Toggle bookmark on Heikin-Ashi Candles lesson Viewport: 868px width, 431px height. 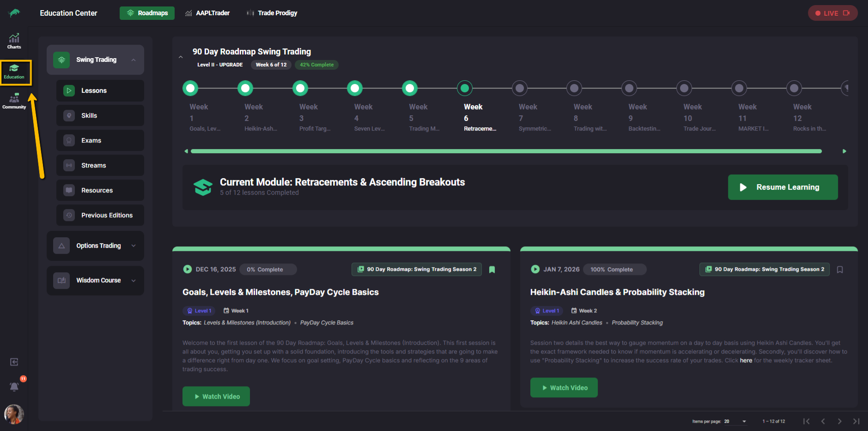coord(840,269)
